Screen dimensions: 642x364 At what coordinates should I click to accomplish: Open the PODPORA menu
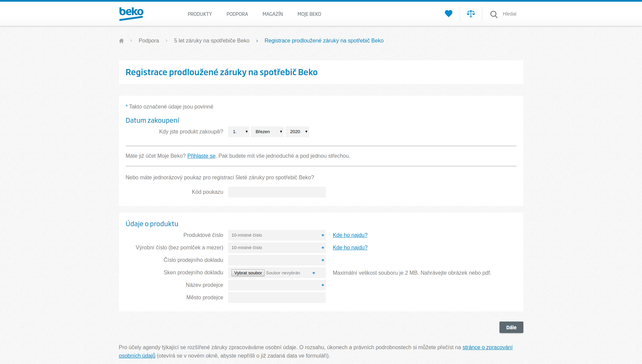(x=237, y=14)
